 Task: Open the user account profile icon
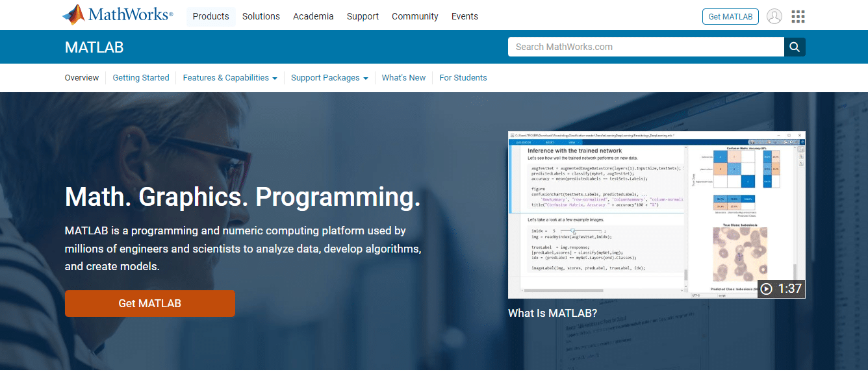pos(774,16)
